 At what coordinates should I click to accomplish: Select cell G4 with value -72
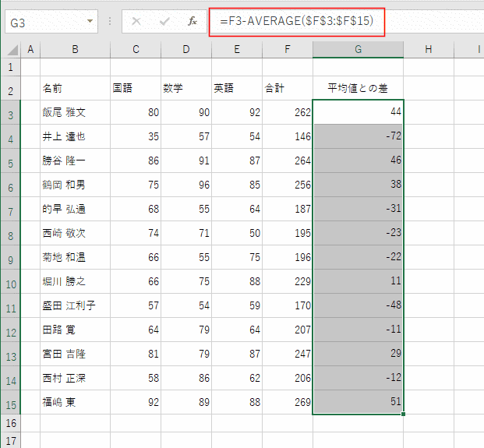point(358,136)
